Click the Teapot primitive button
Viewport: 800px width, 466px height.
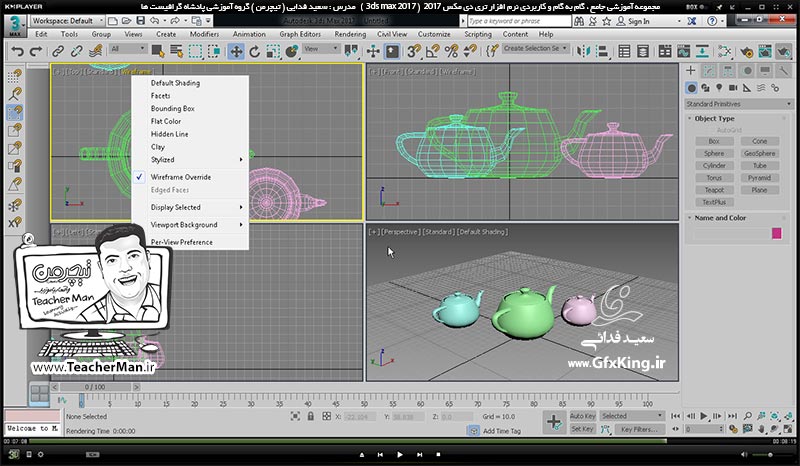[714, 190]
